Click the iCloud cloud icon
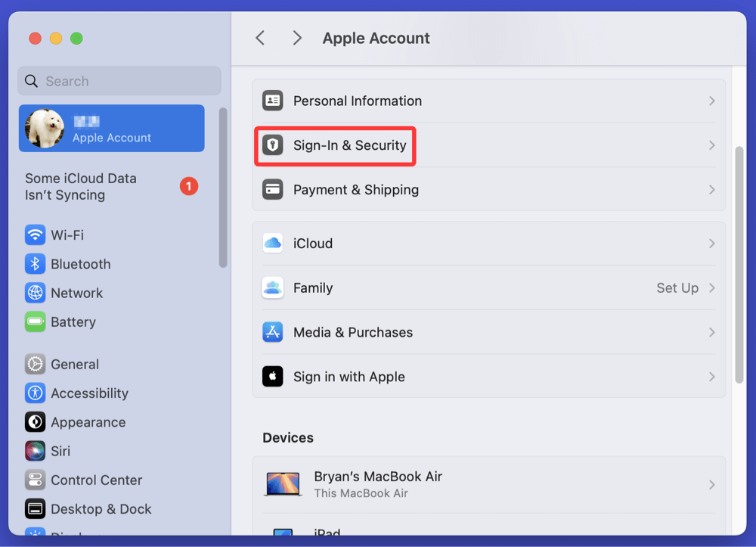The image size is (756, 547). point(272,244)
